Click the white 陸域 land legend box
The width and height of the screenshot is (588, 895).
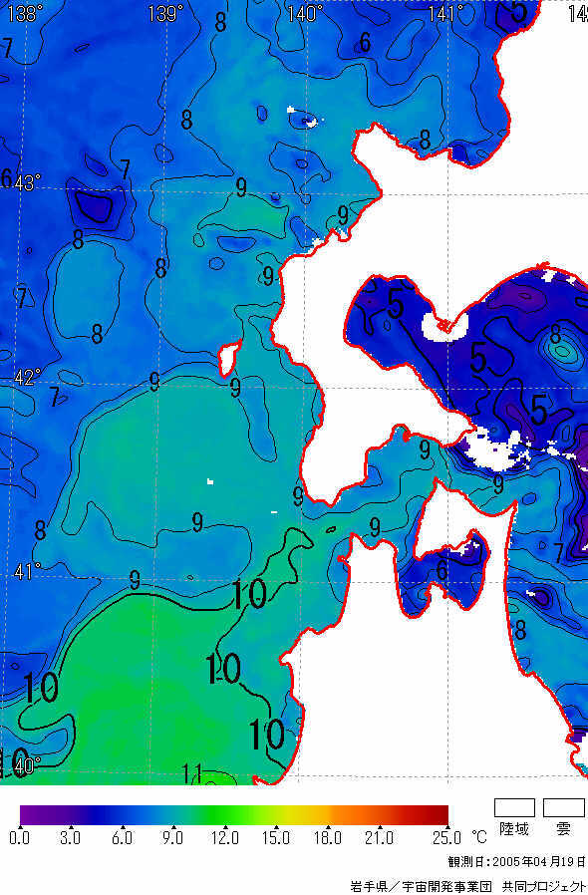[514, 808]
